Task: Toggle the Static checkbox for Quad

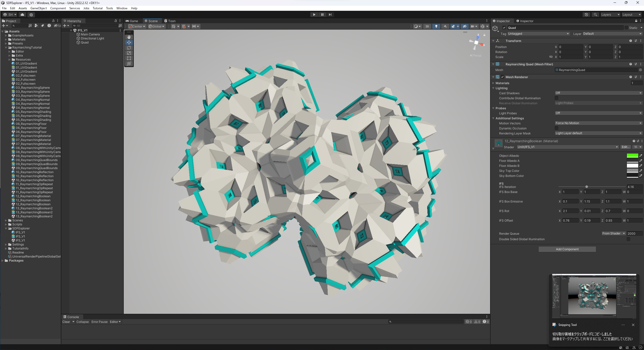Action: [x=626, y=28]
